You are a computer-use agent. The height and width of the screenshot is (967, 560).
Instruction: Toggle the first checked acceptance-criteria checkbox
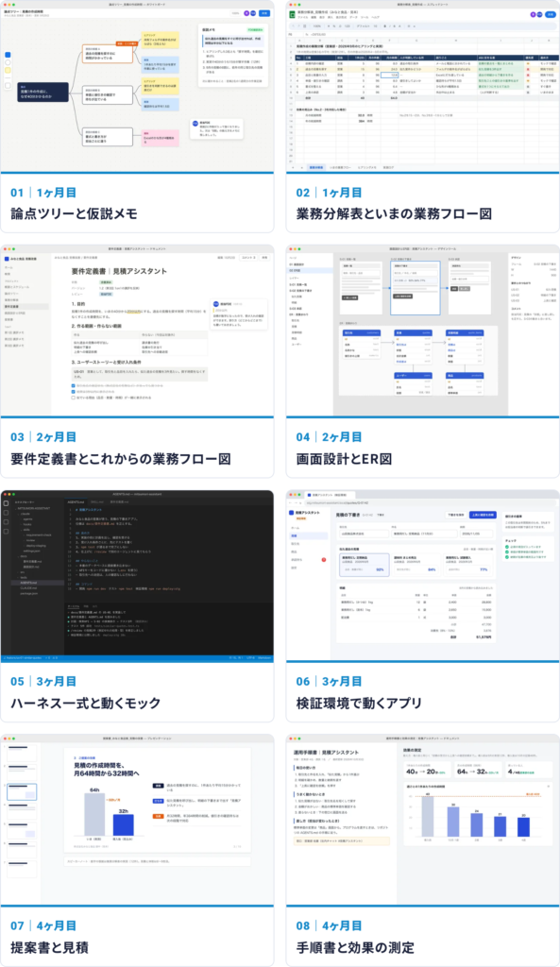(x=74, y=385)
